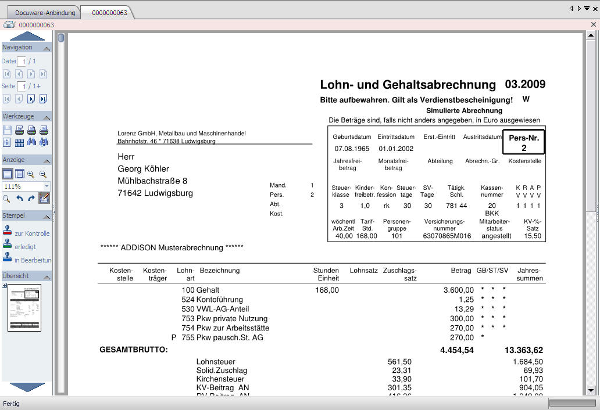Collapse the Stempel section
The image size is (600, 410).
pyautogui.click(x=46, y=217)
